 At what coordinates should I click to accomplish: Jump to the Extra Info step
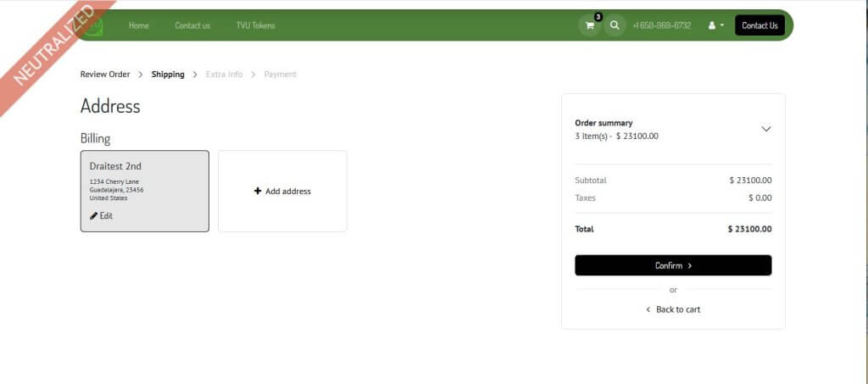224,75
